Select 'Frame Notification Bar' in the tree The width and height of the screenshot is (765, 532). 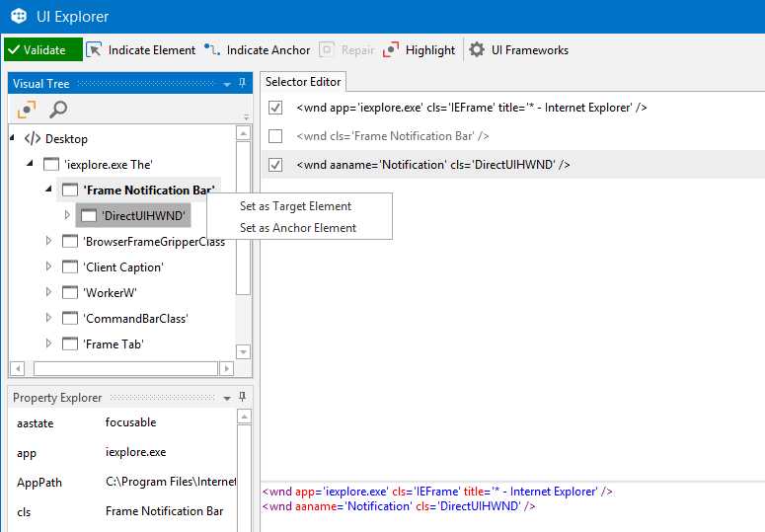(149, 190)
